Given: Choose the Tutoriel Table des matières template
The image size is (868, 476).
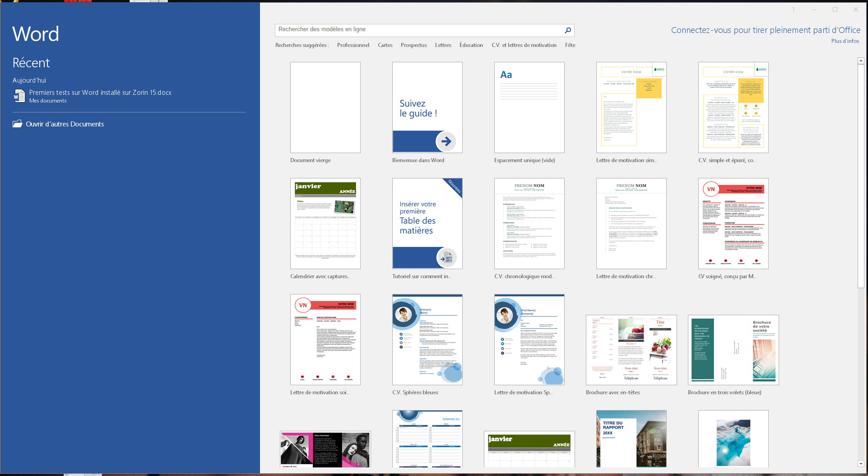Looking at the screenshot, I should (427, 224).
